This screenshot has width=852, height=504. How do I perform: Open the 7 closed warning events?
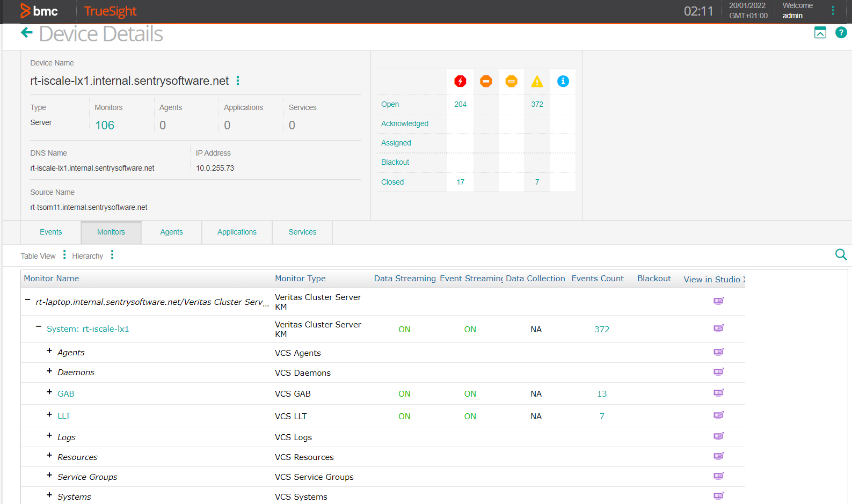[x=537, y=182]
